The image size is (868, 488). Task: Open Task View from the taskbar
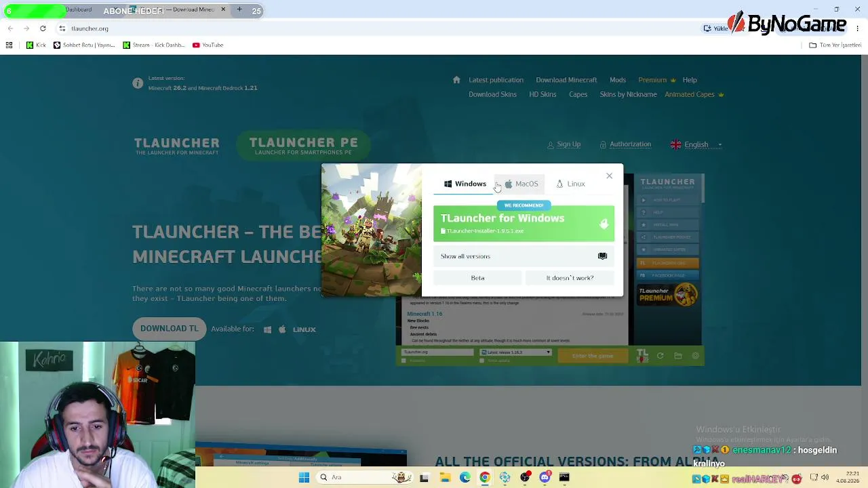pyautogui.click(x=424, y=477)
